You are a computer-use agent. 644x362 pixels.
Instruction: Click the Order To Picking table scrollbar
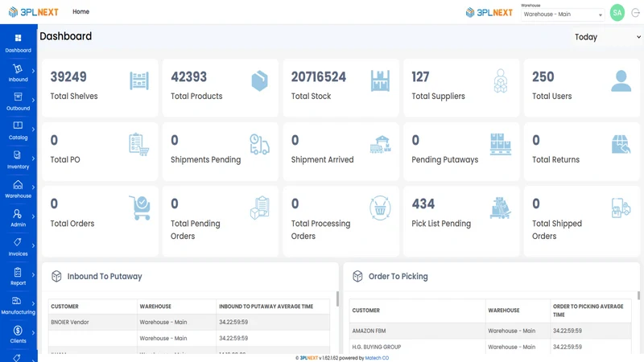point(638,295)
